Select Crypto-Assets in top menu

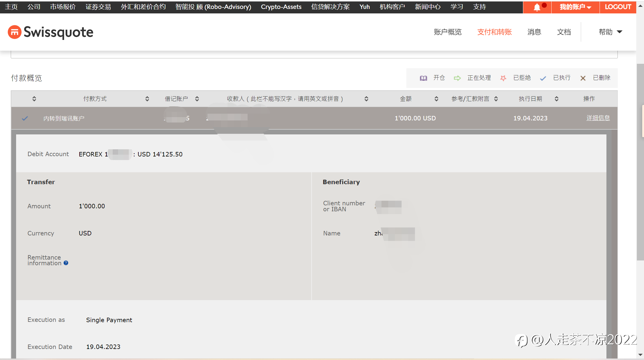[281, 7]
